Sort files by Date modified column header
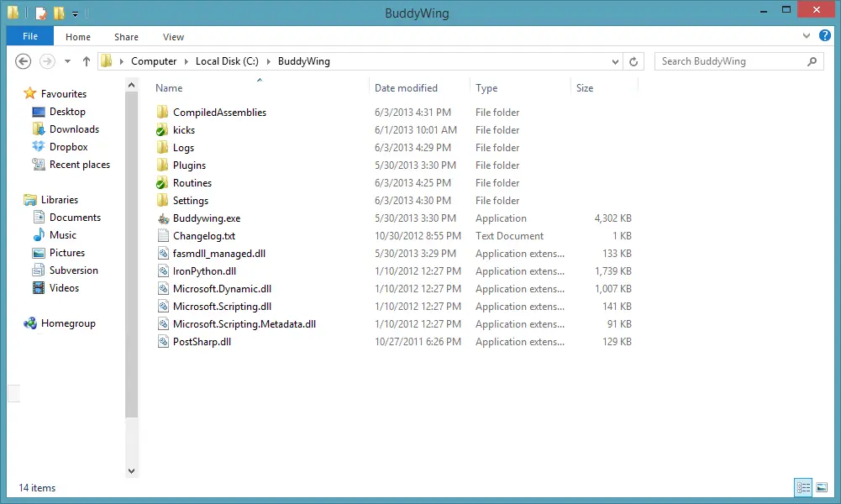 pyautogui.click(x=406, y=88)
